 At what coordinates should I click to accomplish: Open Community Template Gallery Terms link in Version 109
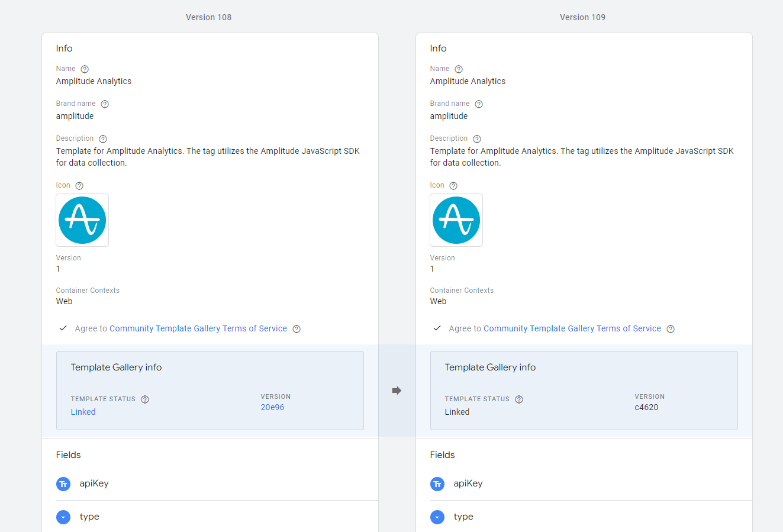coord(572,328)
